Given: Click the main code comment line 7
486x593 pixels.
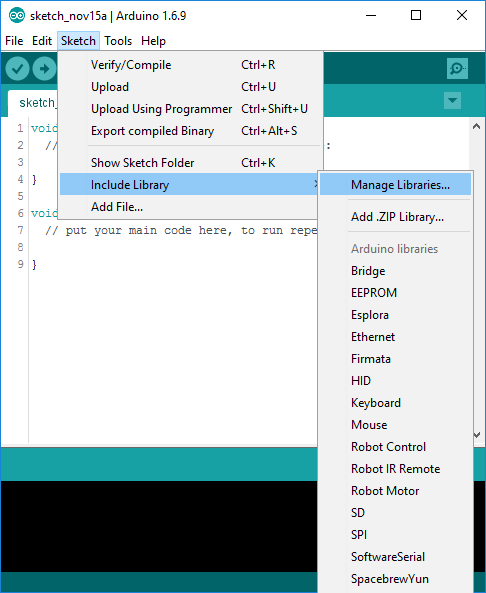Looking at the screenshot, I should tap(181, 230).
